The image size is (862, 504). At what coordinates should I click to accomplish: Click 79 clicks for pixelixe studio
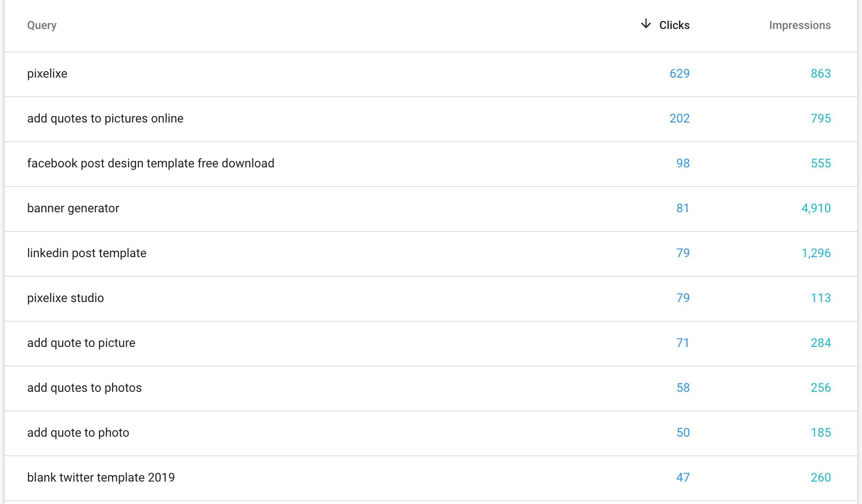[x=683, y=298]
